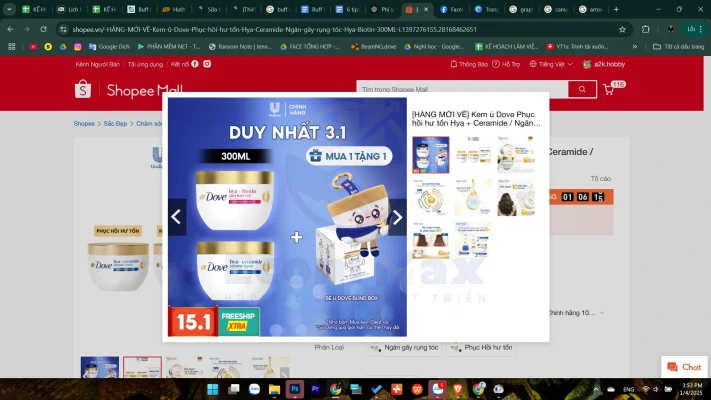Screen dimensions: 711x400
Task: Close the active Shopee tab
Action: 426,9
